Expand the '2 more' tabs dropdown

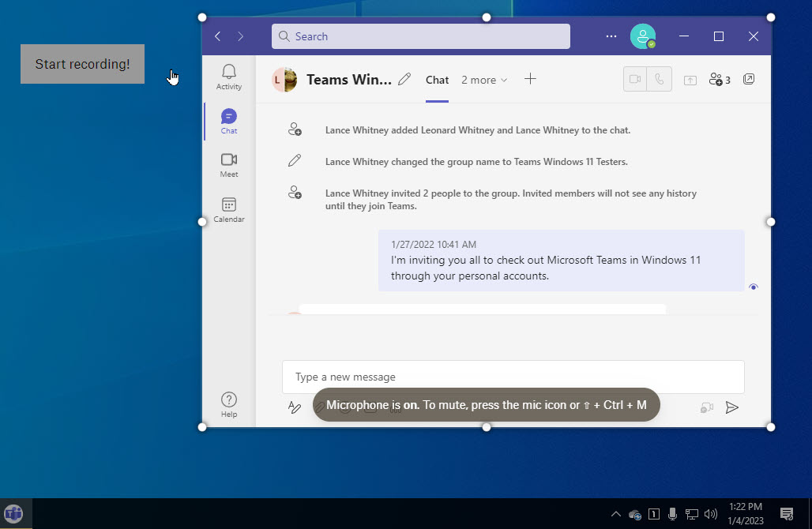[x=483, y=80]
